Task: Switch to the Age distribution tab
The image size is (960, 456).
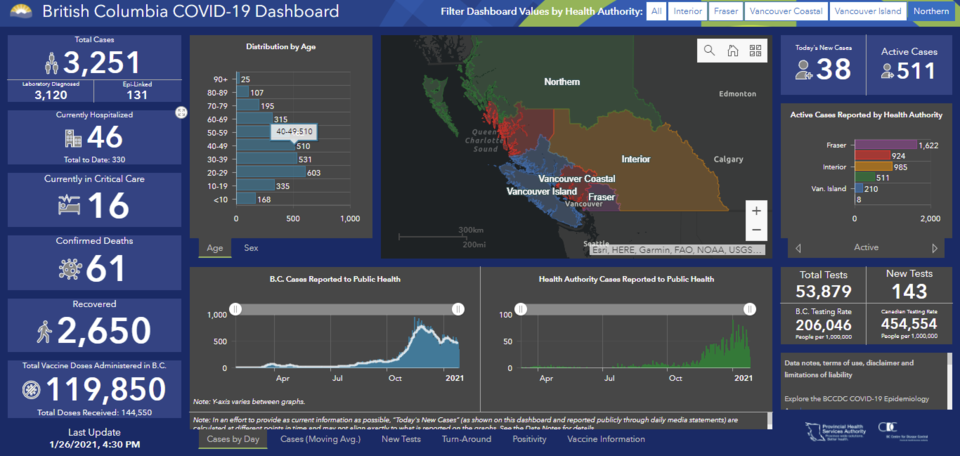Action: [215, 248]
